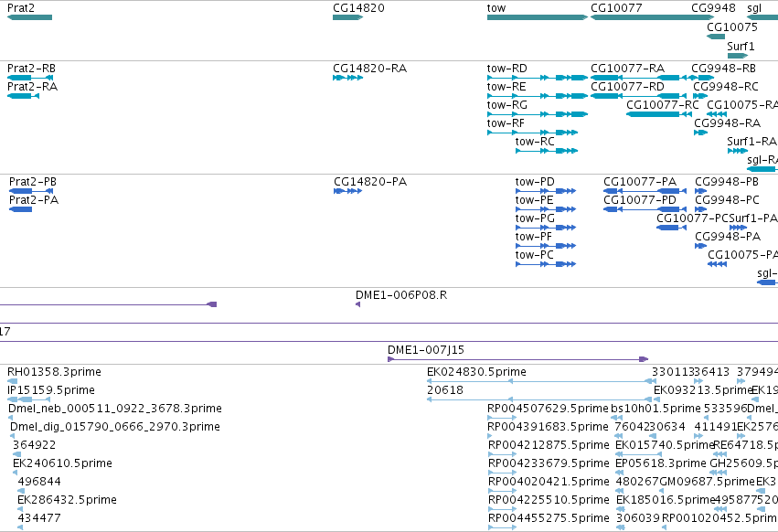Select the DME1-007J15 clone span
This screenshot has height=532, width=778.
pos(518,359)
